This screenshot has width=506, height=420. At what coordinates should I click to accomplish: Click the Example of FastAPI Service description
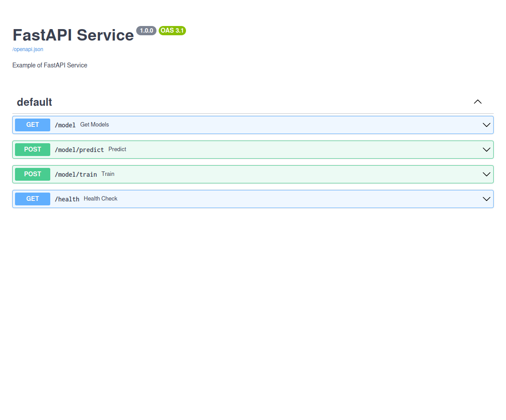point(50,65)
